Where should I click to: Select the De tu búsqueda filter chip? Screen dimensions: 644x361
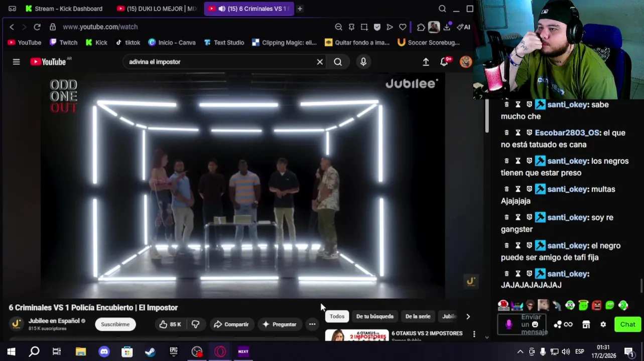click(375, 316)
